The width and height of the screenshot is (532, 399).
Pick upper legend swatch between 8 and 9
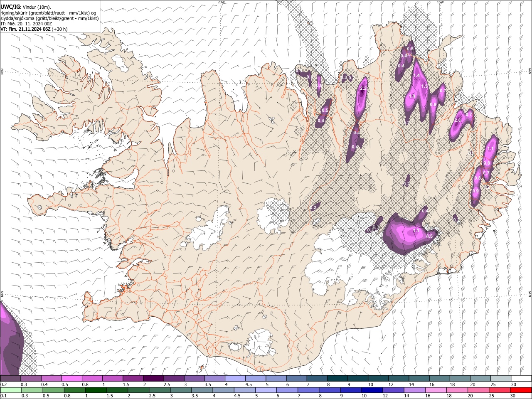coord(337,379)
